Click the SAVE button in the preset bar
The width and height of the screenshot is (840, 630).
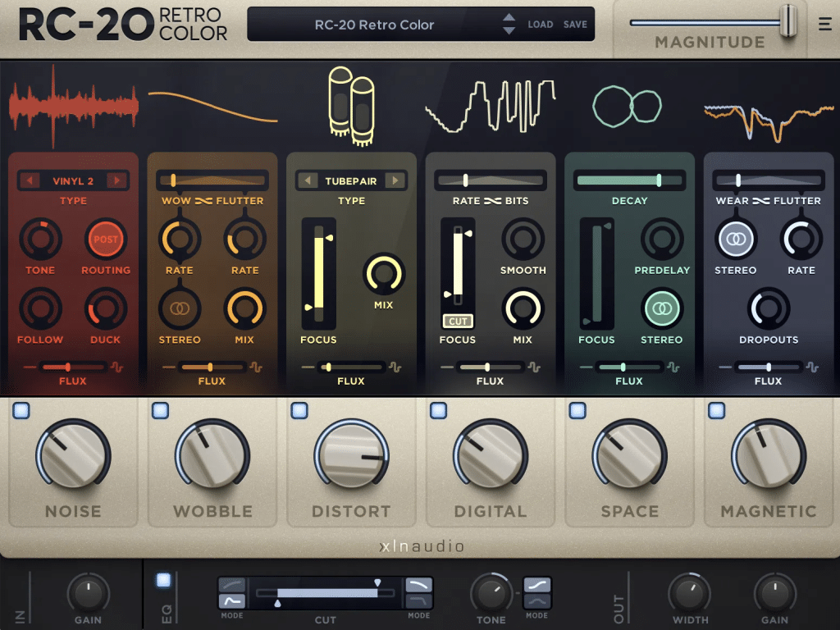[575, 24]
